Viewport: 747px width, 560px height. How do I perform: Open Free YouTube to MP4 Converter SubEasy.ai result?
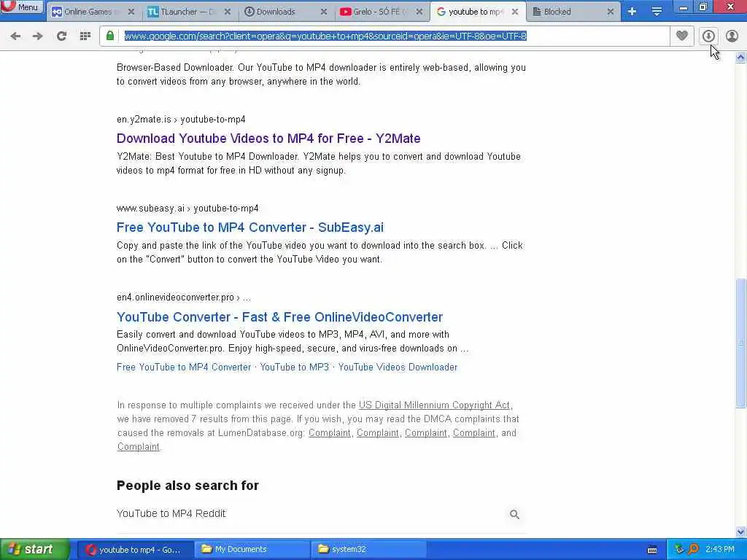[x=249, y=227]
